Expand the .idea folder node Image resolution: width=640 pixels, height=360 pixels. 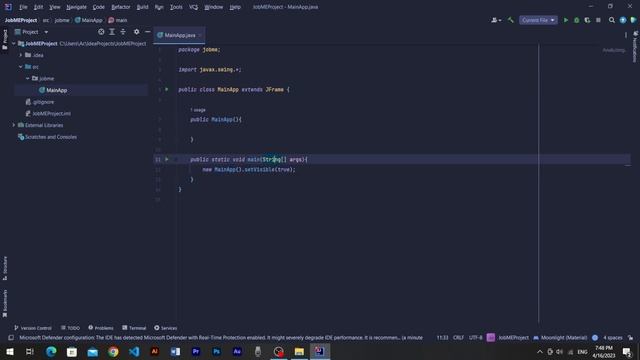pyautogui.click(x=21, y=55)
